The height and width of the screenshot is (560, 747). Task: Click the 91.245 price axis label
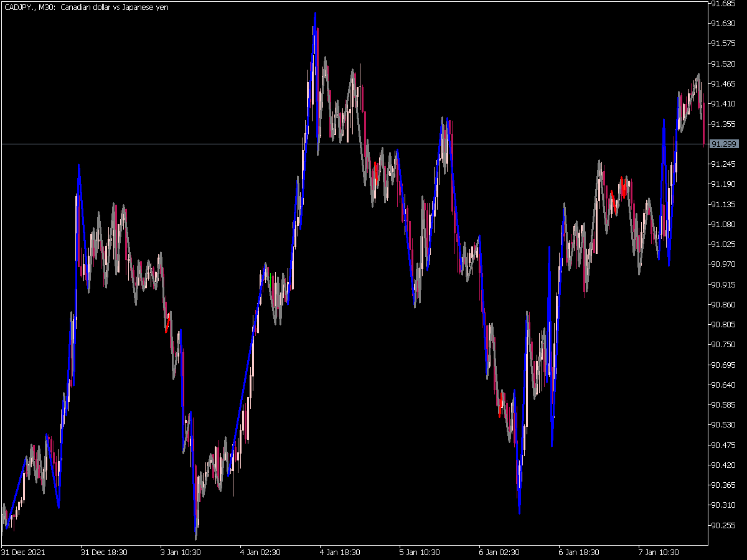[x=722, y=164]
